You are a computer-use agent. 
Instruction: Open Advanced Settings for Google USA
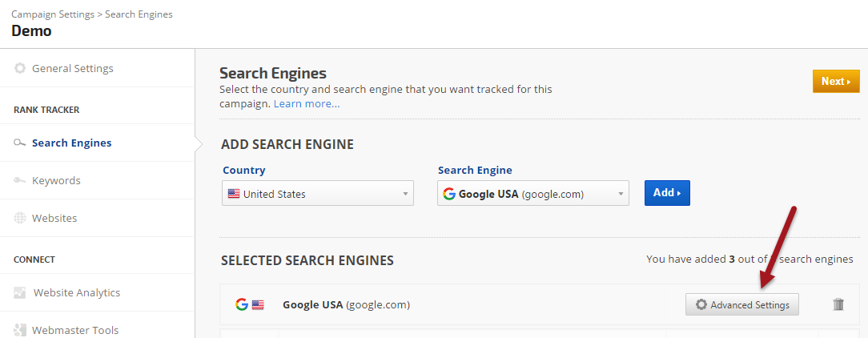pyautogui.click(x=741, y=304)
